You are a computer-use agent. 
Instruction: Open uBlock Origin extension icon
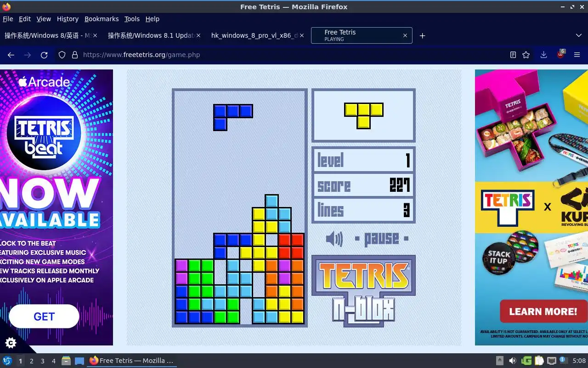tap(560, 54)
